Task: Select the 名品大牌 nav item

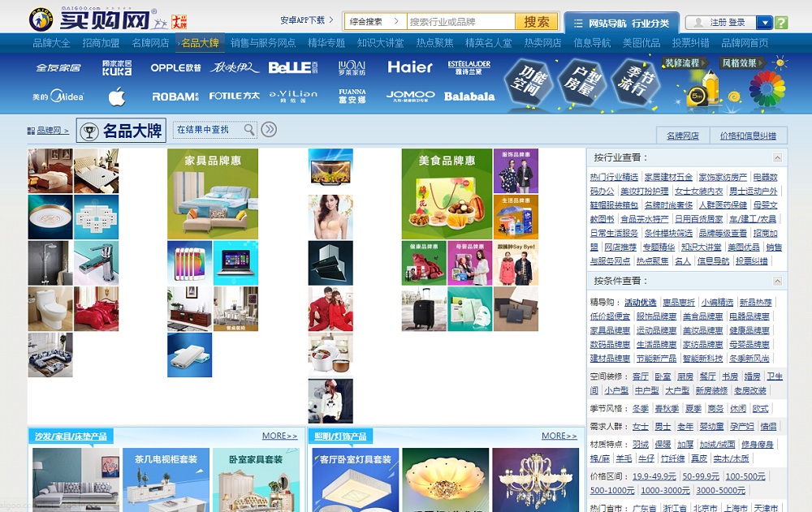Action: pos(200,43)
